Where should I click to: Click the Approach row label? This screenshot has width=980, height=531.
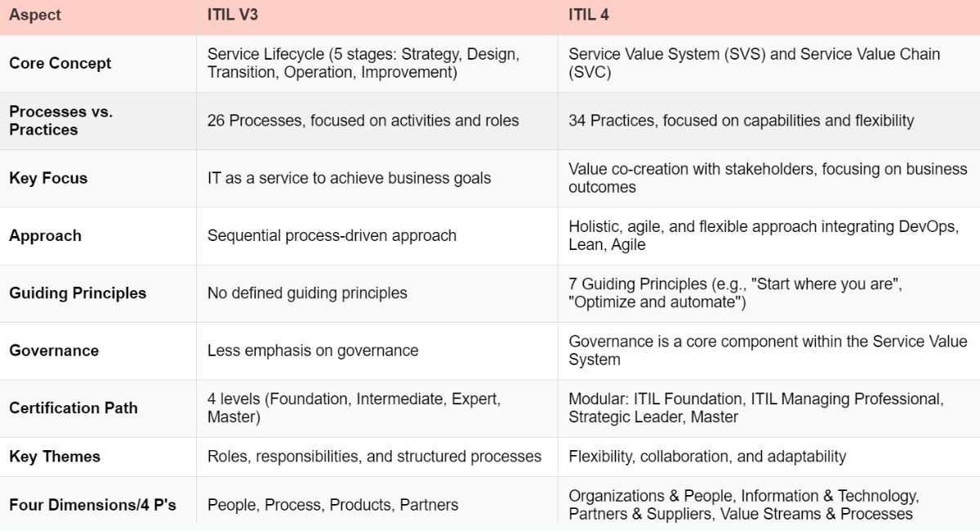tap(46, 235)
